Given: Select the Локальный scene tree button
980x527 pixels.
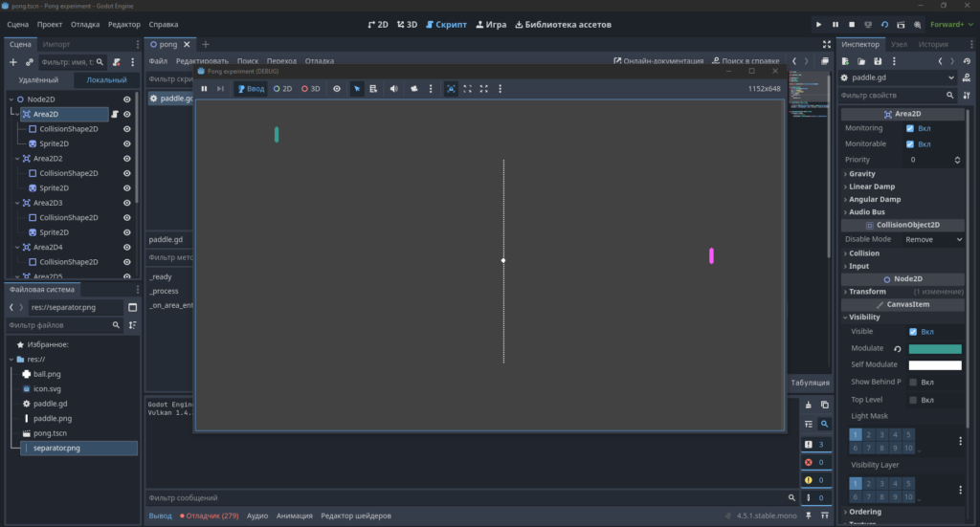Looking at the screenshot, I should pos(105,80).
